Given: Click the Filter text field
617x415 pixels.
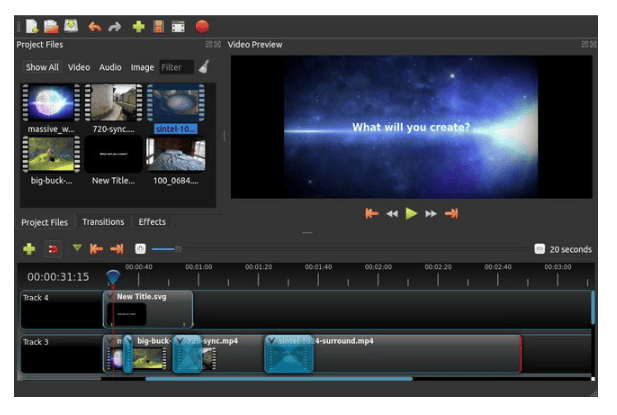Looking at the screenshot, I should coord(176,67).
